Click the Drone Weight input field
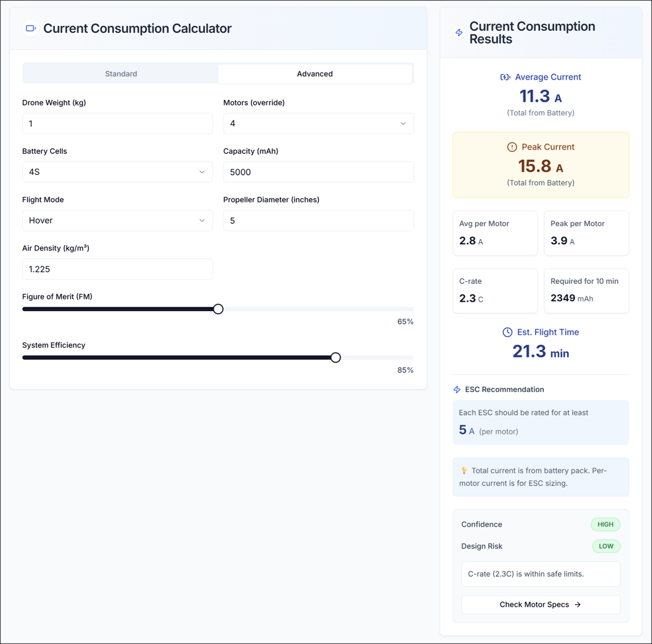 (117, 123)
